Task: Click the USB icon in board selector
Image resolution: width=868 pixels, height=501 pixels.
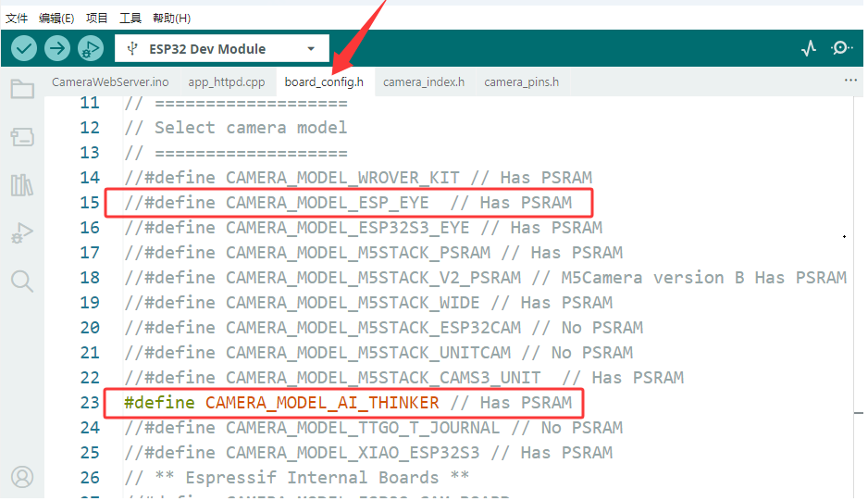Action: click(x=132, y=49)
